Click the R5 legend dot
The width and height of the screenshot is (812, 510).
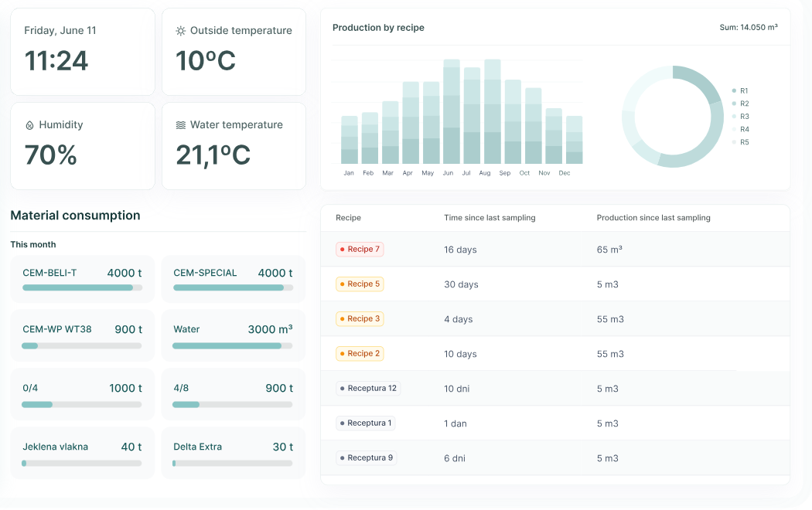(734, 142)
